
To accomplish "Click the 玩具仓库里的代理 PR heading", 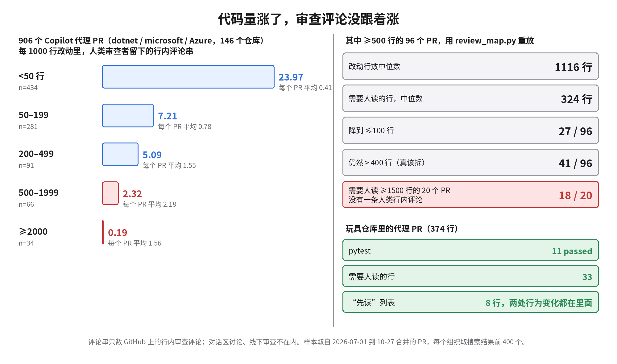I will [402, 229].
